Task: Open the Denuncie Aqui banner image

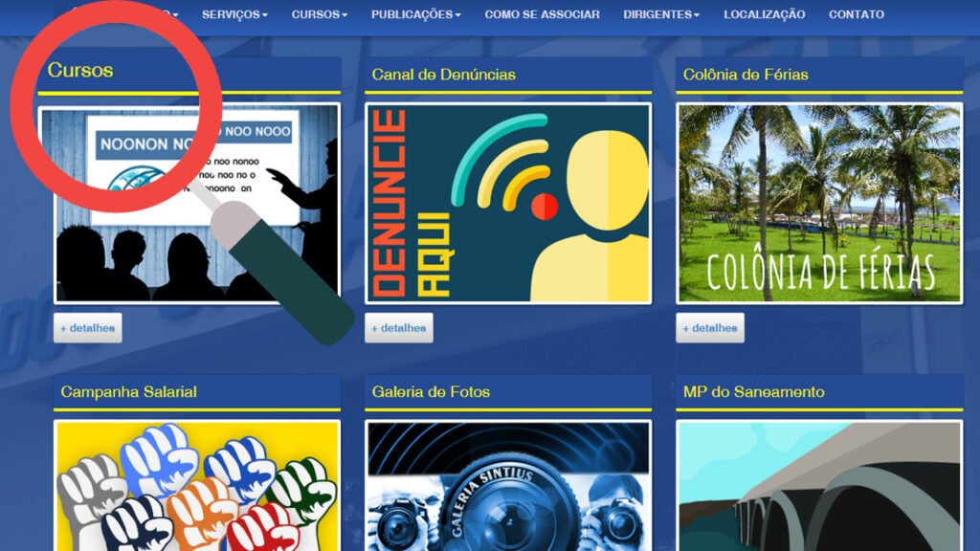Action: click(x=507, y=203)
